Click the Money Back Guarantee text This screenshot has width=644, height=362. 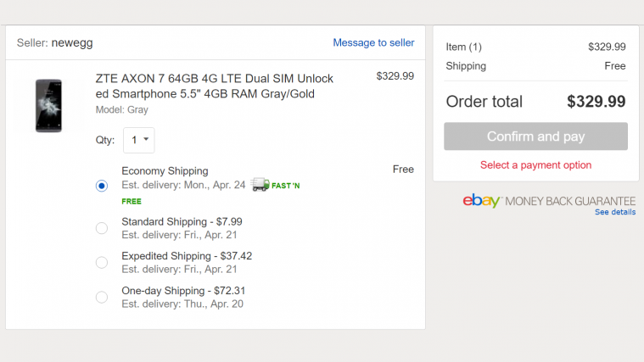570,202
